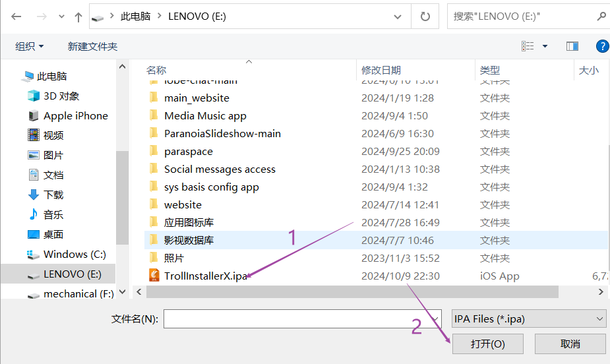The height and width of the screenshot is (364, 610).
Task: Open the IPA Files type dropdown
Action: point(528,318)
